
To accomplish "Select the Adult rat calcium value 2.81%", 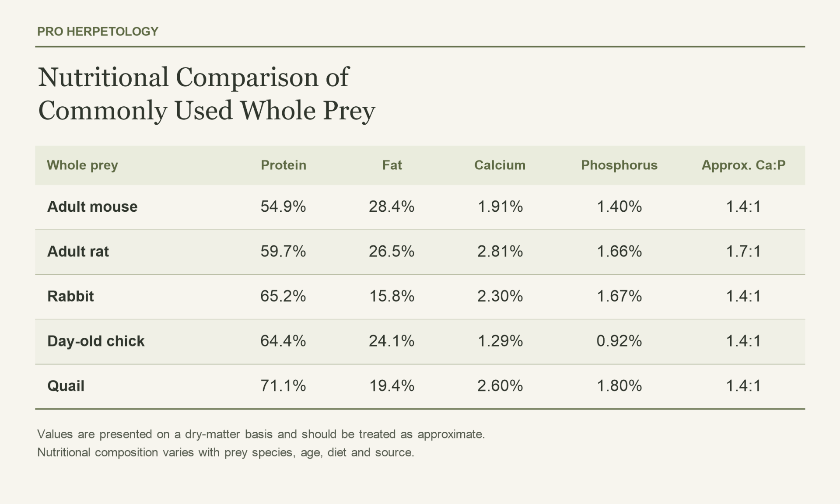I will click(500, 252).
